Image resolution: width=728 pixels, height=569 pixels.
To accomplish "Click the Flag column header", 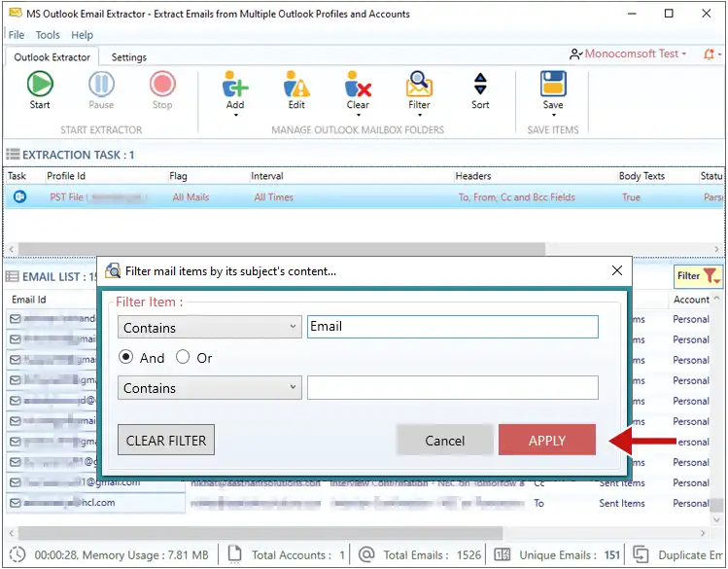I will point(178,176).
